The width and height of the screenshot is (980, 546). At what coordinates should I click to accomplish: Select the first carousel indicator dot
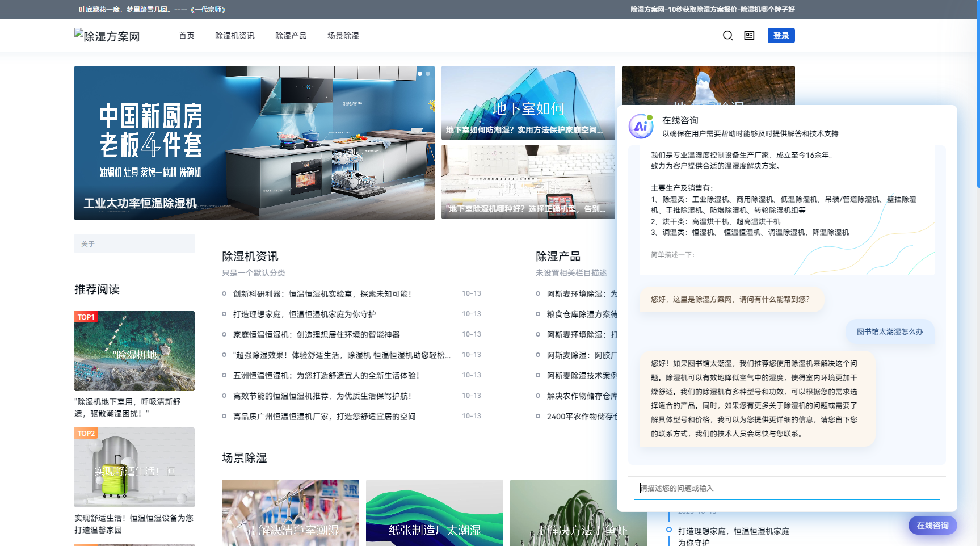click(420, 74)
